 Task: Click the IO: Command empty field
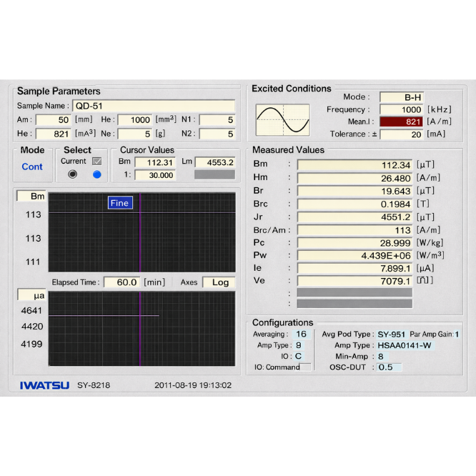pos(305,367)
